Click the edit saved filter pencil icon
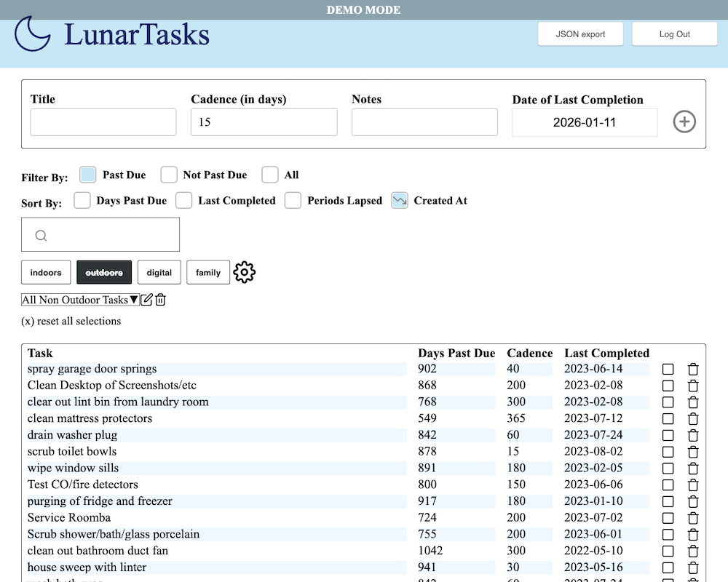Viewport: 728px width, 582px height. (x=147, y=300)
